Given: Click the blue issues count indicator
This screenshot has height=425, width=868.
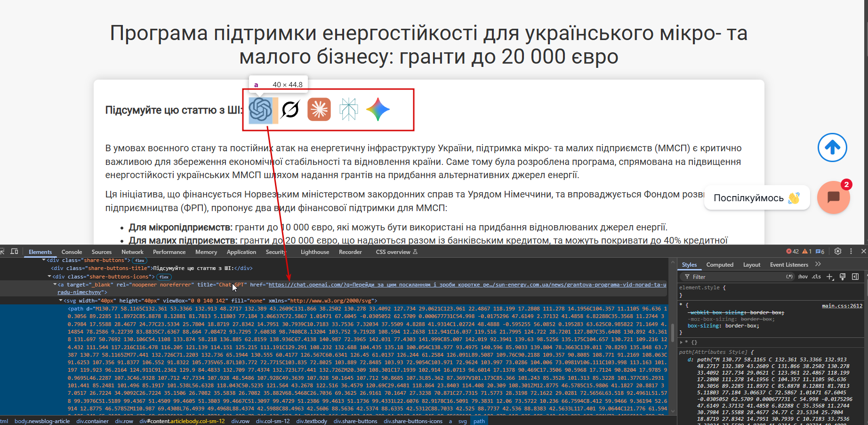Looking at the screenshot, I should (820, 252).
